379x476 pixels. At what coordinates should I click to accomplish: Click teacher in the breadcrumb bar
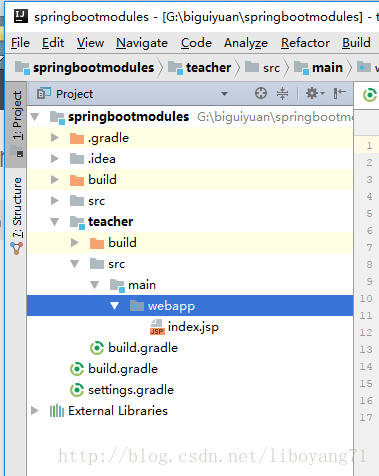point(209,68)
